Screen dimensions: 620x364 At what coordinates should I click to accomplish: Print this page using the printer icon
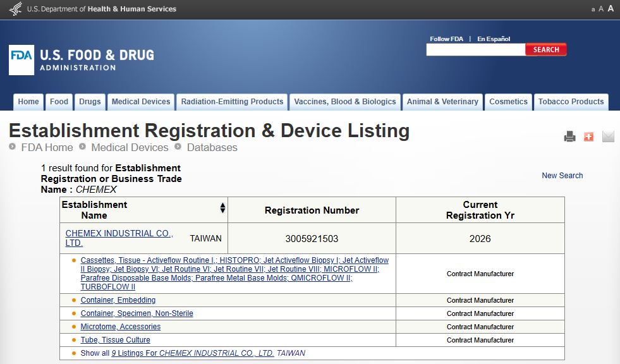(x=569, y=136)
